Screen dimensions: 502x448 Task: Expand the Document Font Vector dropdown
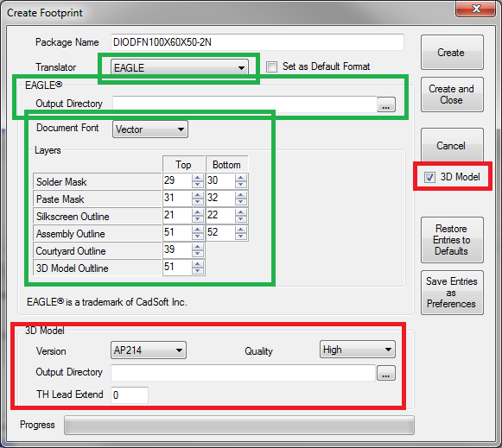click(150, 129)
